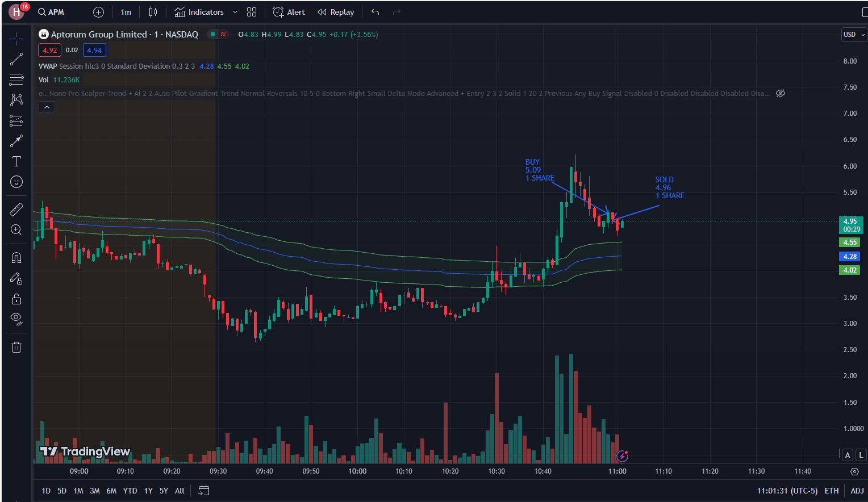Select the forecasting and measurement tool

point(16,120)
